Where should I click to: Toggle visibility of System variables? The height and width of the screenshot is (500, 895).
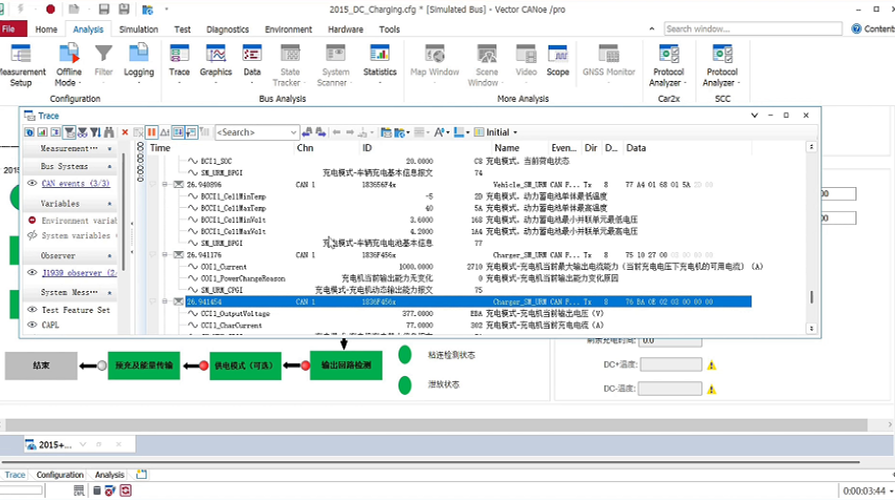click(32, 235)
